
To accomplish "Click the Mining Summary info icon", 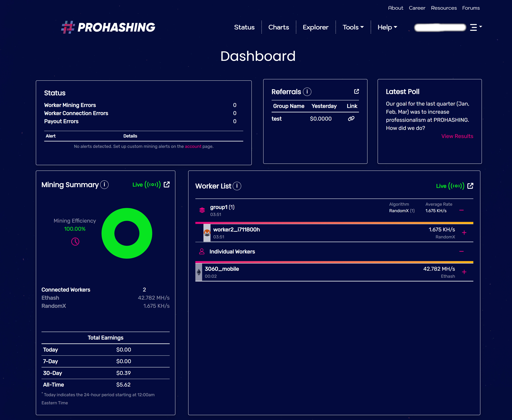I will [104, 185].
